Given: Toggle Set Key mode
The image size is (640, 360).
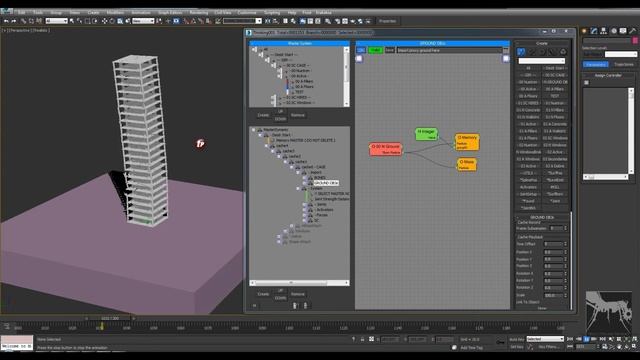Looking at the screenshot, I should coord(516,347).
